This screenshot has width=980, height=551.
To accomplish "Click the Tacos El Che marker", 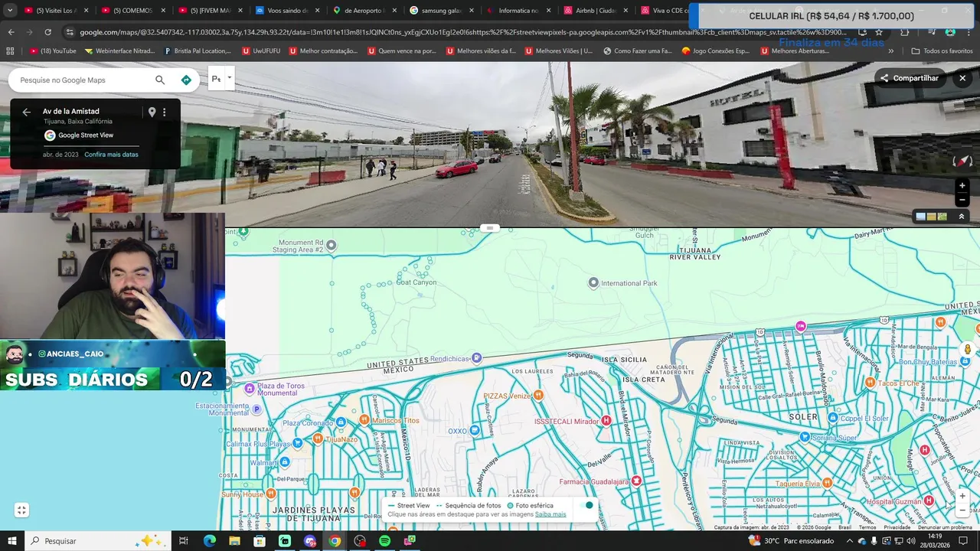I will (870, 382).
